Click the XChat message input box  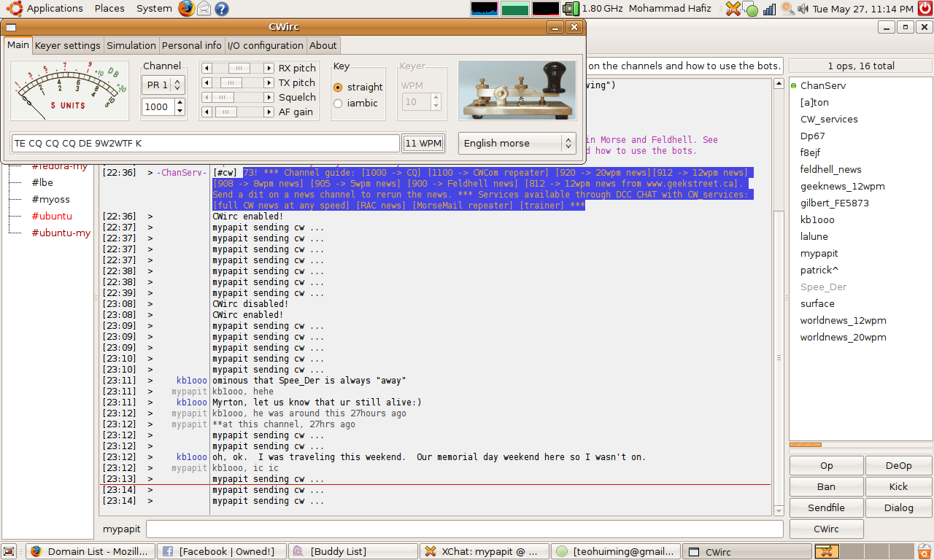coord(464,529)
